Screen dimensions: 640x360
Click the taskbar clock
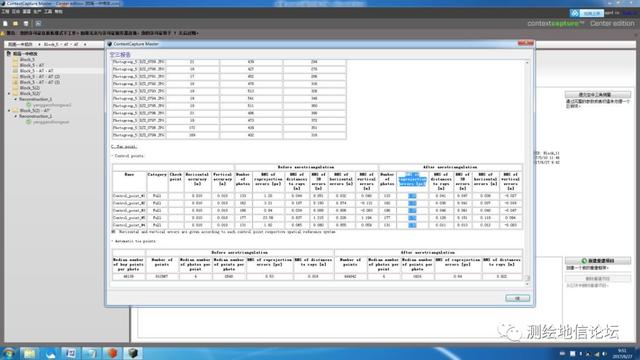pos(622,353)
